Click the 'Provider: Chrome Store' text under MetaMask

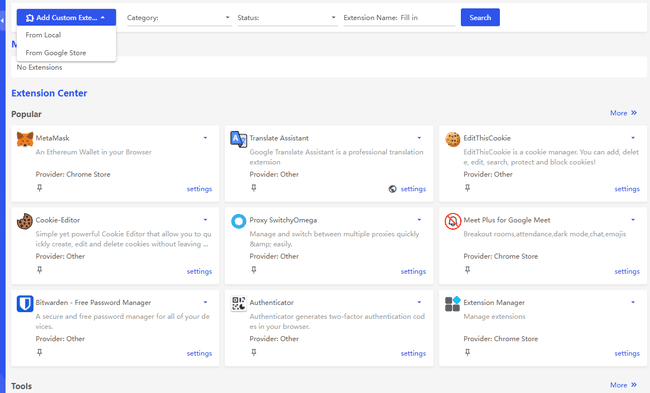(73, 175)
